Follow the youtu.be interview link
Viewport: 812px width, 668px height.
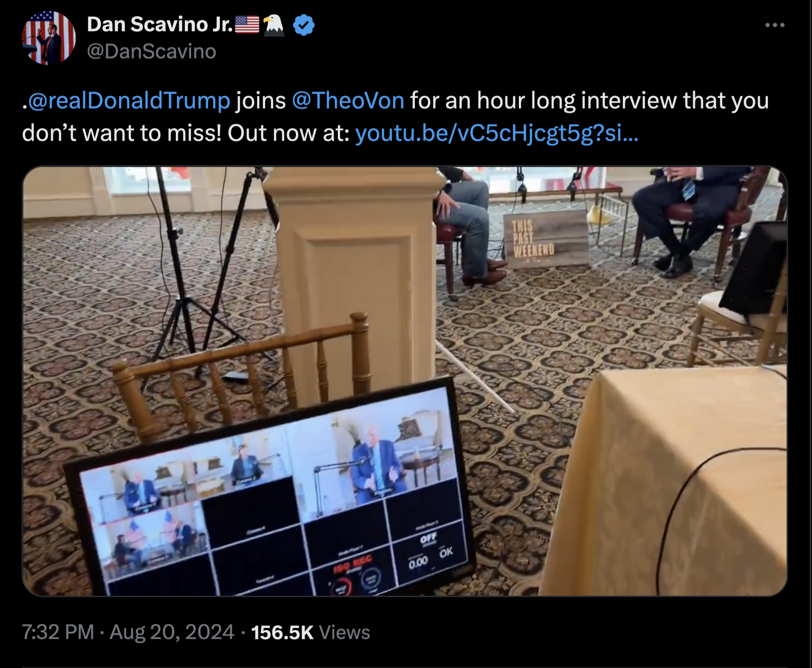497,134
